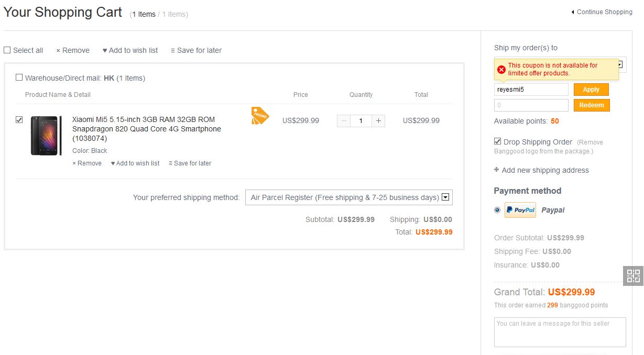Click the seller message text box
644x355 pixels.
tap(560, 332)
